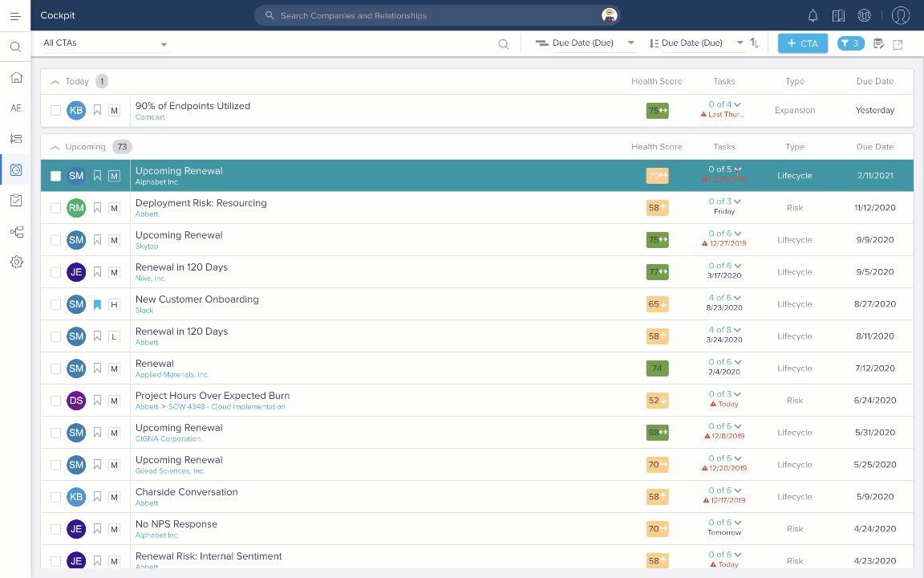Open the All CTAs view dropdown
The image size is (924, 578).
tap(105, 43)
